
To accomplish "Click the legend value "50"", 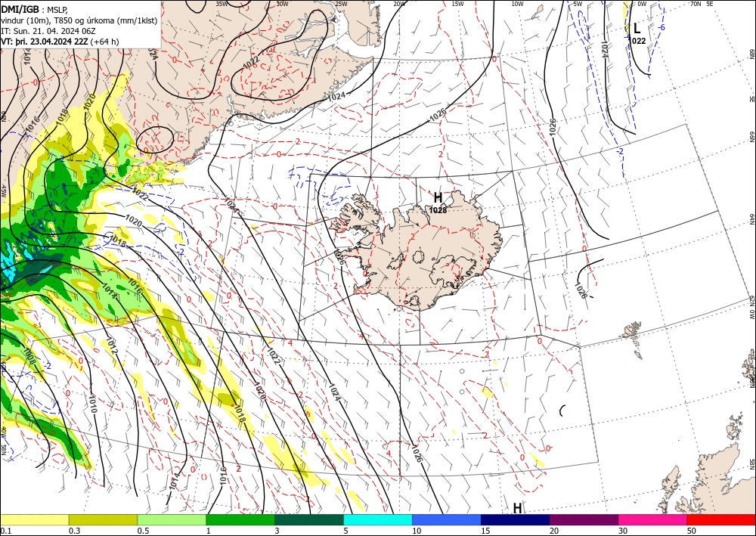I will (692, 531).
